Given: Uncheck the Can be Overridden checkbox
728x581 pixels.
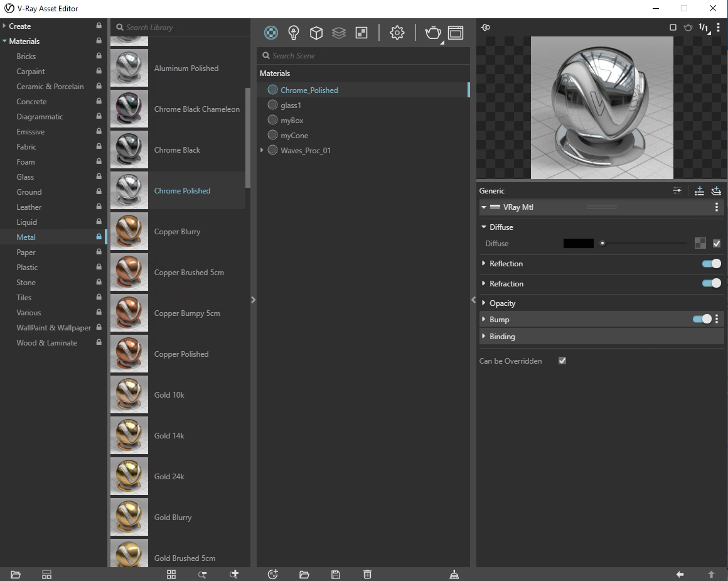Looking at the screenshot, I should [562, 361].
